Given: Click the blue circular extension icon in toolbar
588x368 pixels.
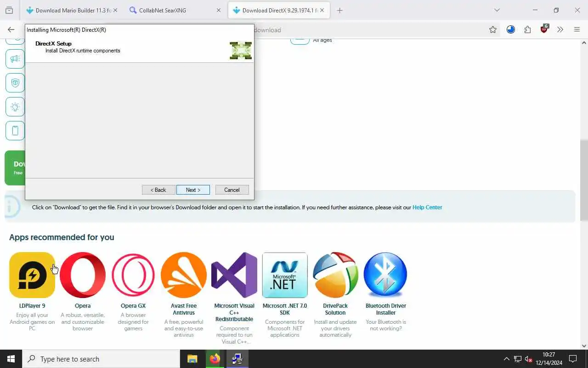Looking at the screenshot, I should (511, 29).
